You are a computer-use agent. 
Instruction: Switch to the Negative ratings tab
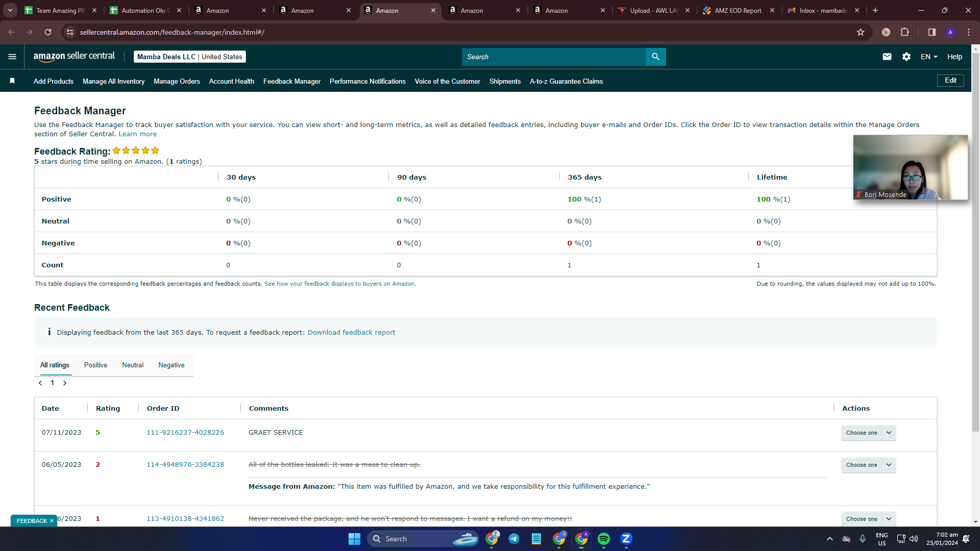pyautogui.click(x=171, y=365)
